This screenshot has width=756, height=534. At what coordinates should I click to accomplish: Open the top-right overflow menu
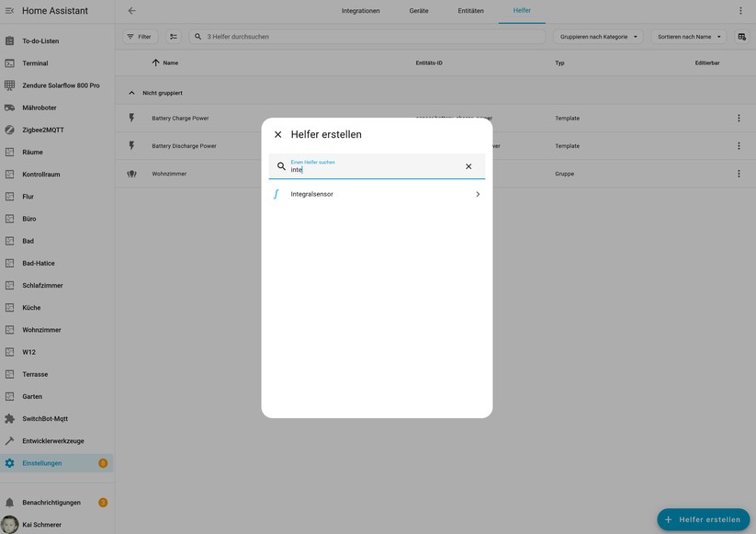point(740,11)
